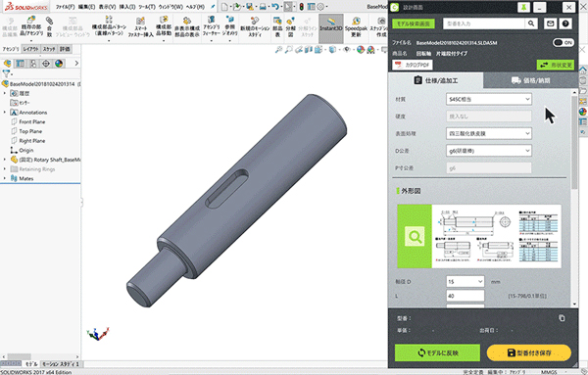Click the Print icon
Screen dimensions: 588x375
click(x=263, y=7)
